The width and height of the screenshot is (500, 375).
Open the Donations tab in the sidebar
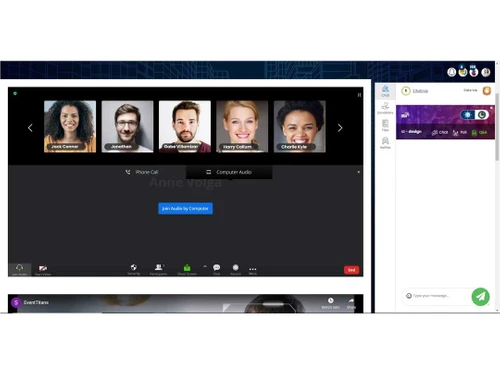click(x=385, y=108)
